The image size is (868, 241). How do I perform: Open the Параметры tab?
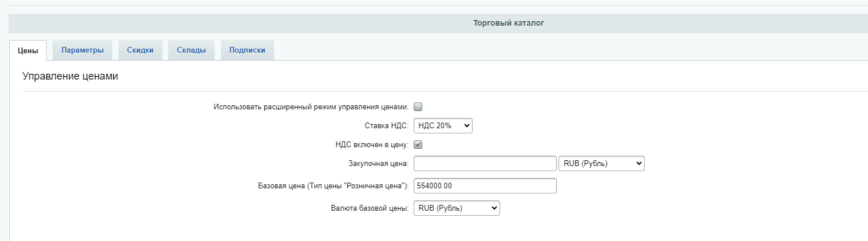82,50
